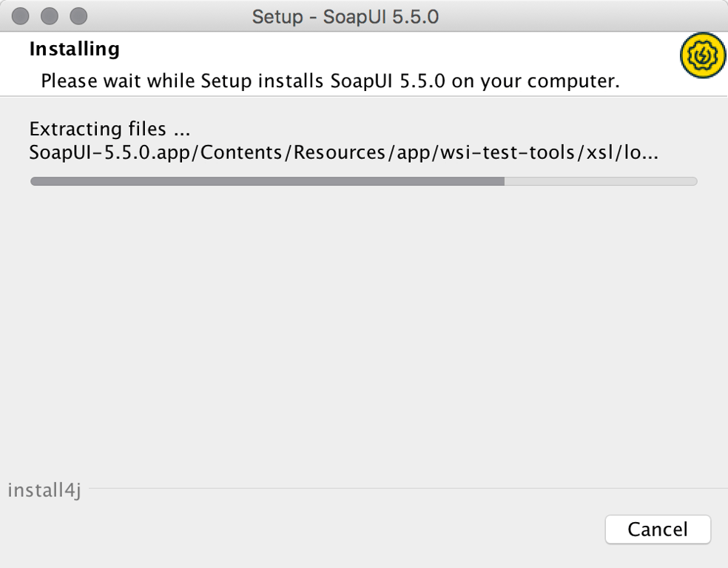Click the red traffic light window control

pyautogui.click(x=20, y=15)
